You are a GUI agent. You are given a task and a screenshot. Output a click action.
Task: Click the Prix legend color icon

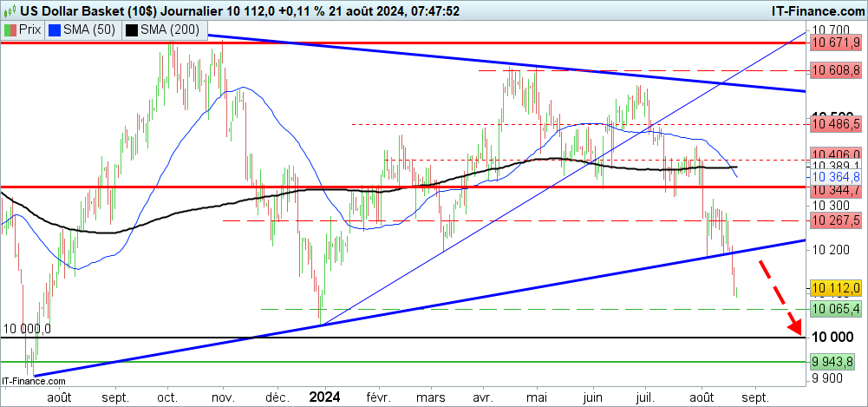coord(10,30)
